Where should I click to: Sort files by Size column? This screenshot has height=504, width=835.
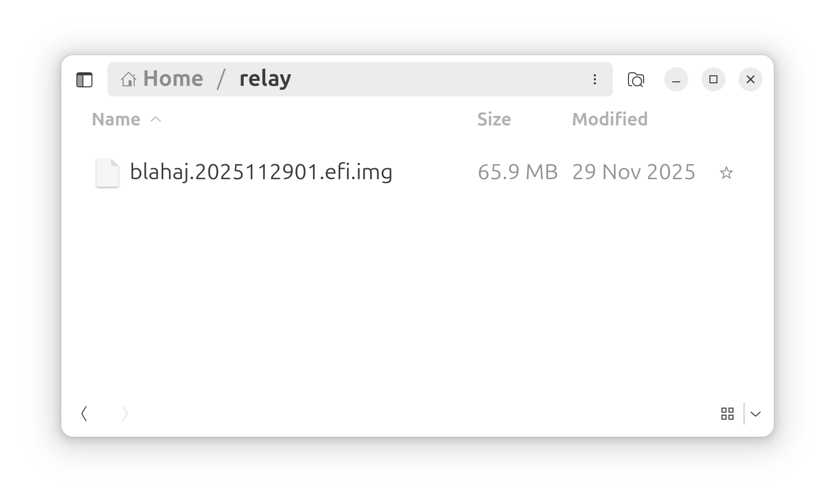coord(494,119)
